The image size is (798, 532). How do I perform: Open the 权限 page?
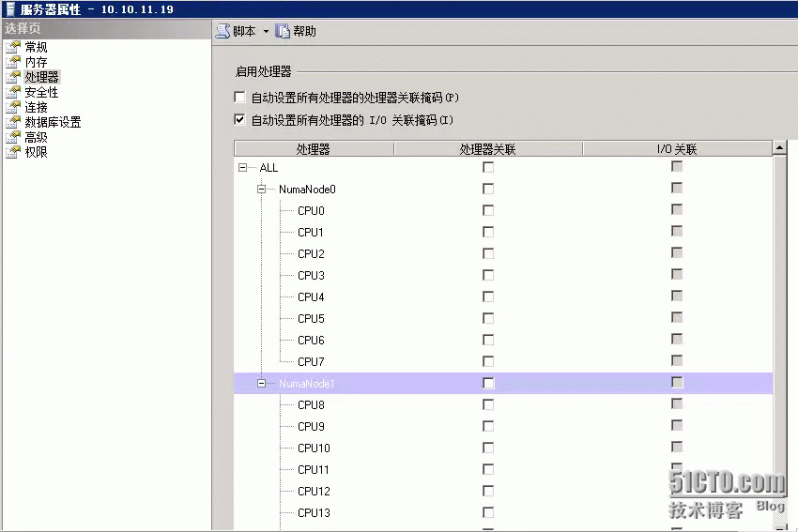pos(36,152)
